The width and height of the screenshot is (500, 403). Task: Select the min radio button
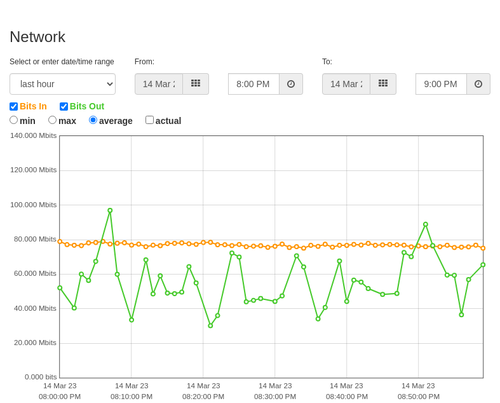(13, 120)
